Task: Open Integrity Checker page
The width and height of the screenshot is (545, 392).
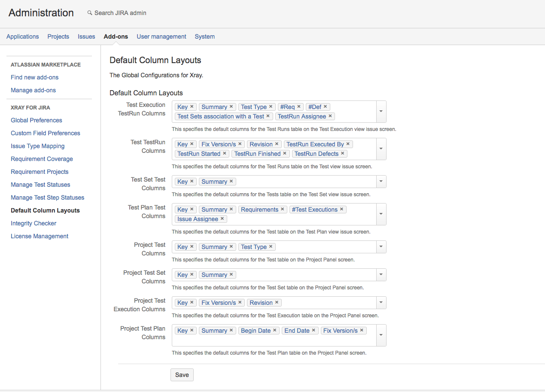Action: tap(33, 223)
